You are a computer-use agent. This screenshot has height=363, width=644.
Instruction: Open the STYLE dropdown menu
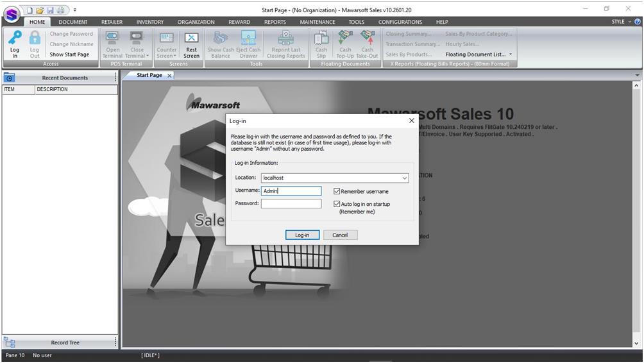click(x=620, y=22)
